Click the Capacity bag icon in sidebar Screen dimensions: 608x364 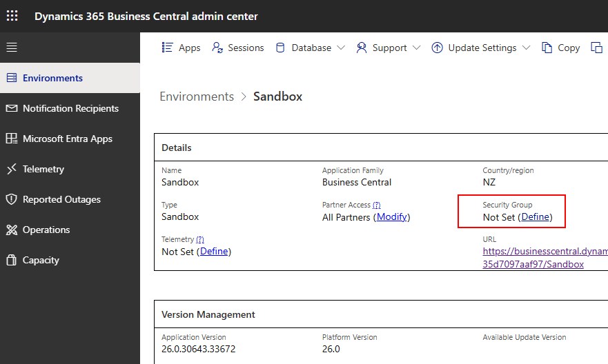pos(12,260)
